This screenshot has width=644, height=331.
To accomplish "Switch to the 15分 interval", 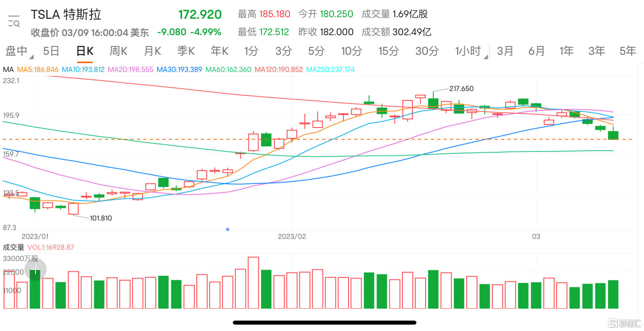I will point(389,51).
